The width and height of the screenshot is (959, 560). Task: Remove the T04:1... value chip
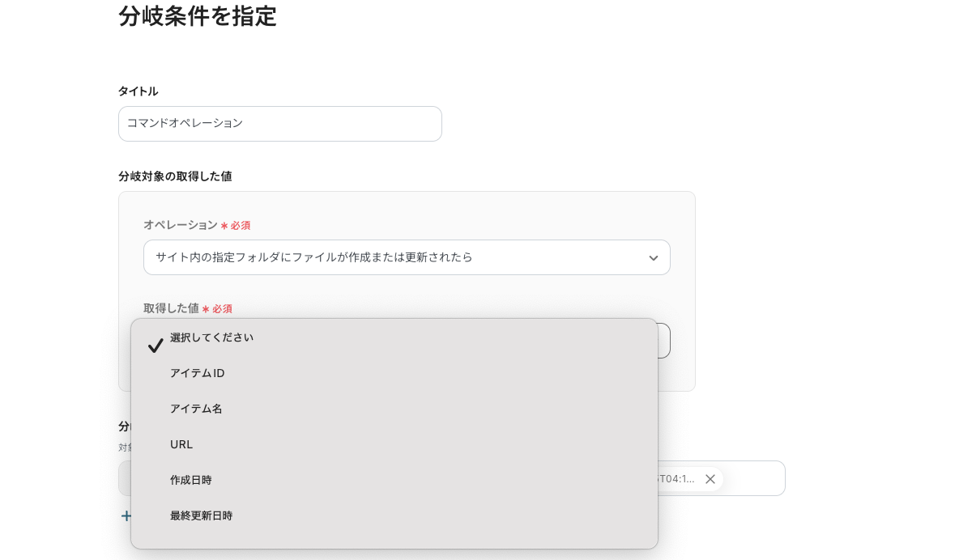tap(710, 479)
